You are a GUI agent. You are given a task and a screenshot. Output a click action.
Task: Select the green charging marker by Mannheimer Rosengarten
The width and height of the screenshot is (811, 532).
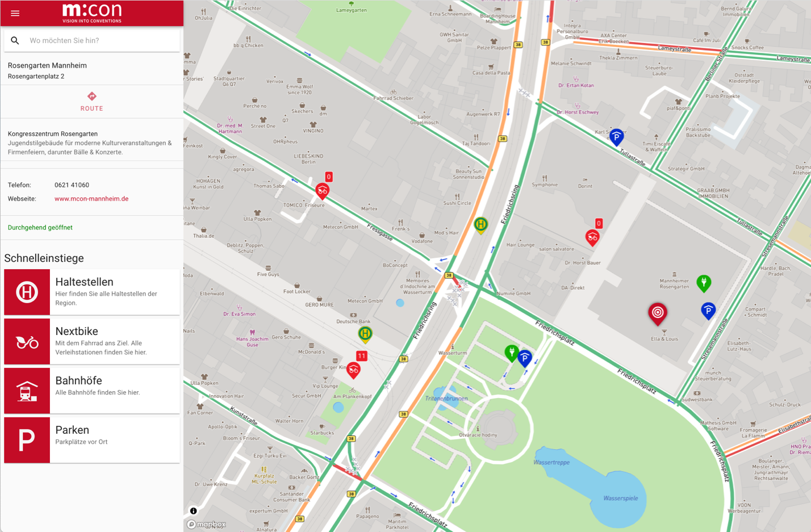point(704,283)
